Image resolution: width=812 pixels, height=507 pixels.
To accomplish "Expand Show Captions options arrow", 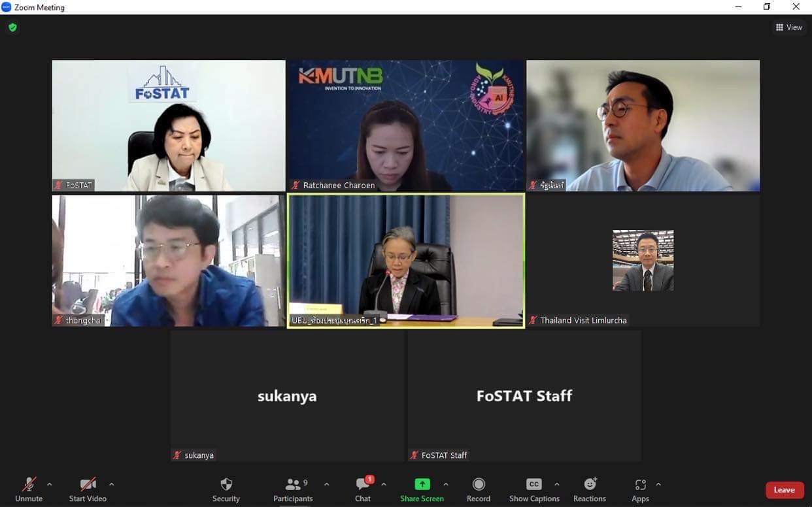I will 556,484.
